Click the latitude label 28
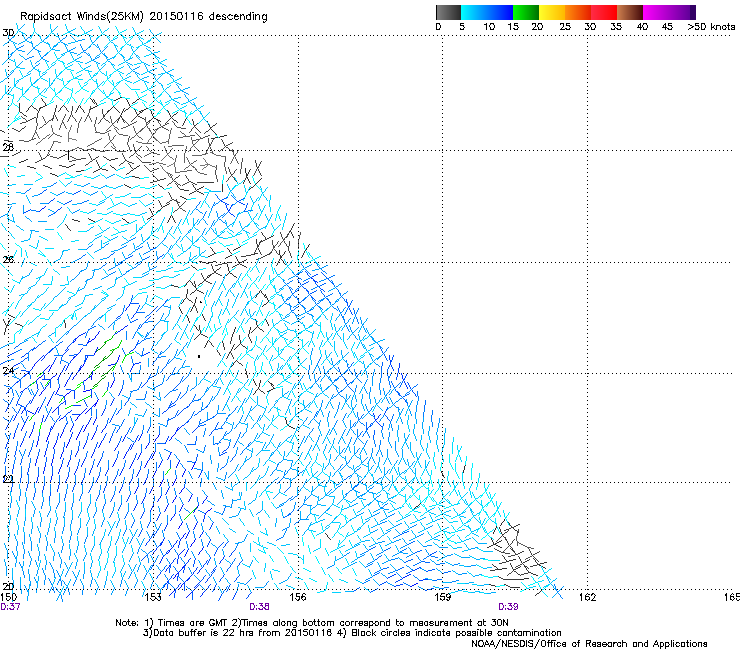The width and height of the screenshot is (740, 650). [x=8, y=147]
